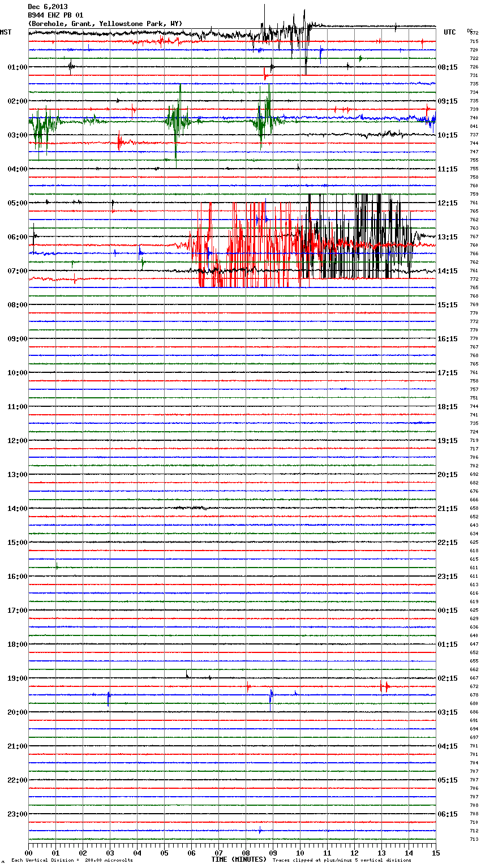
Task: Select the 21:00 MST row label
Action: pos(17,746)
